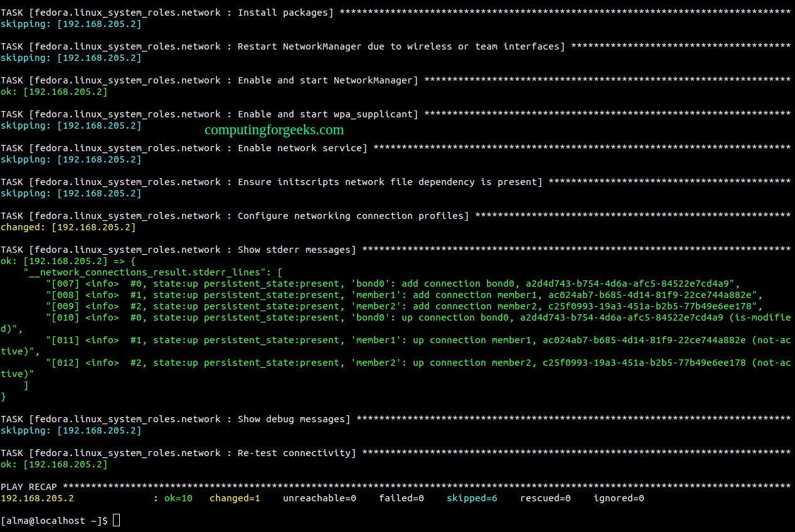Click the 'rescued=0' recap value
Screen dimensions: 795x532
(x=545, y=498)
